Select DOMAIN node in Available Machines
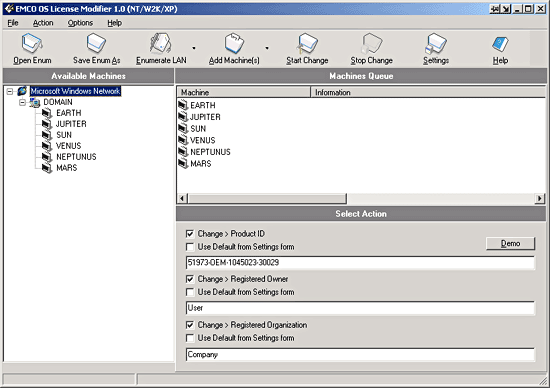 (58, 102)
